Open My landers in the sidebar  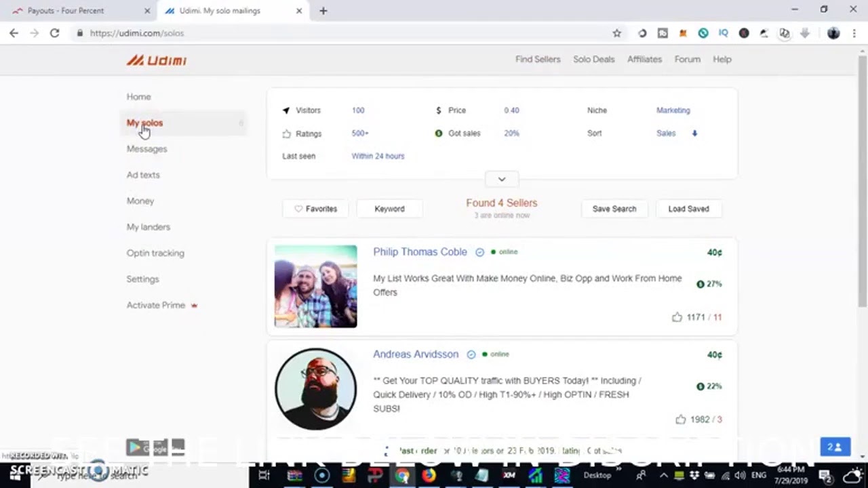[x=149, y=227]
